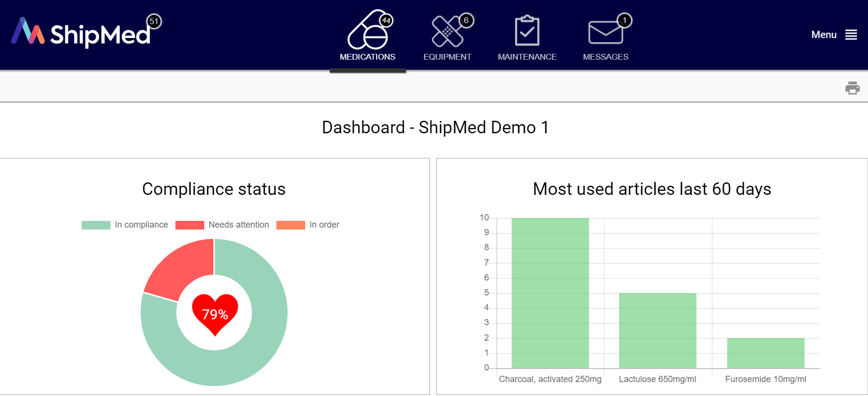This screenshot has width=868, height=396.
Task: Open the Medications pill icon
Action: pyautogui.click(x=367, y=32)
